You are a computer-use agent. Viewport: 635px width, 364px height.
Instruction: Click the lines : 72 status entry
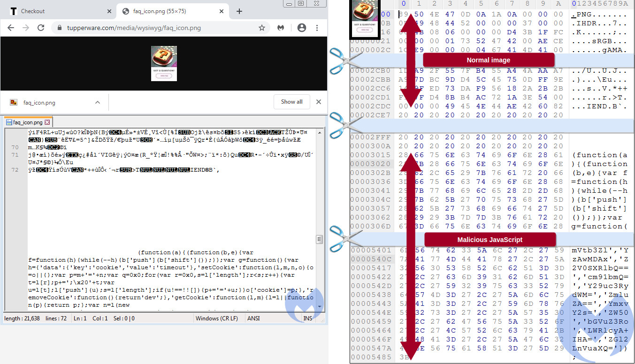point(57,318)
